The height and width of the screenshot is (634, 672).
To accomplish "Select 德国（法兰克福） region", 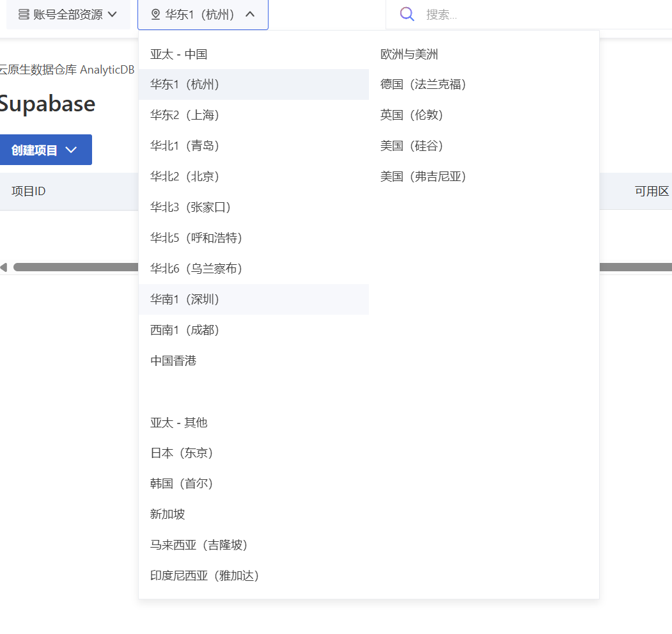I will coord(423,84).
